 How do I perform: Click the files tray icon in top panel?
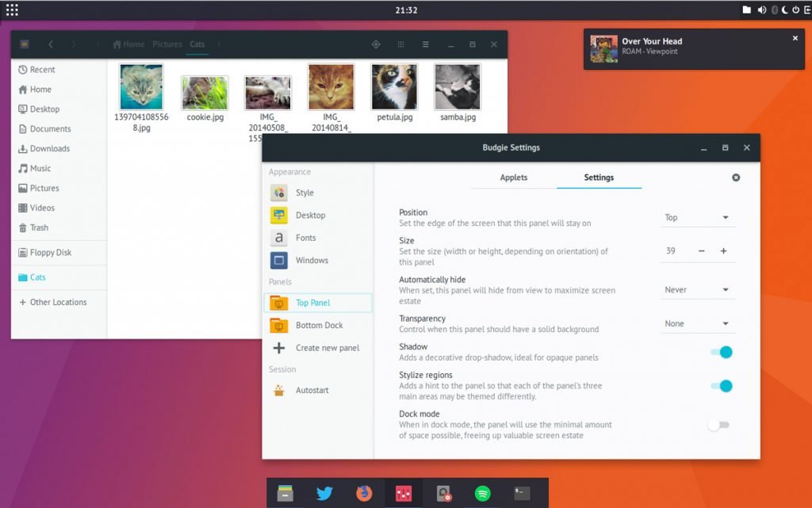(747, 10)
